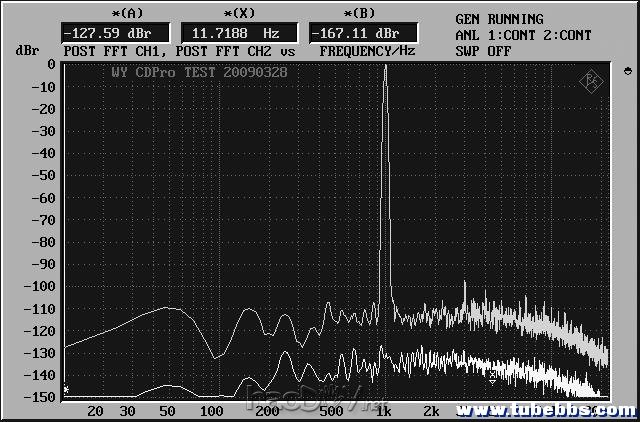Screen dimensions: 640x422
Task: Click the POST FFT CH1, POST FFT CH2 trace label
Action: (179, 50)
